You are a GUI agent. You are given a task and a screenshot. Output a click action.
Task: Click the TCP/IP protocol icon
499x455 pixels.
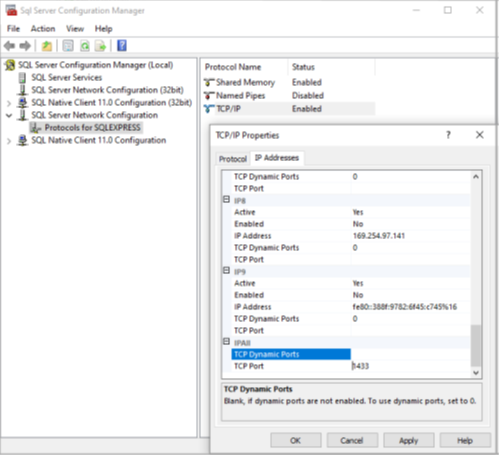point(209,109)
